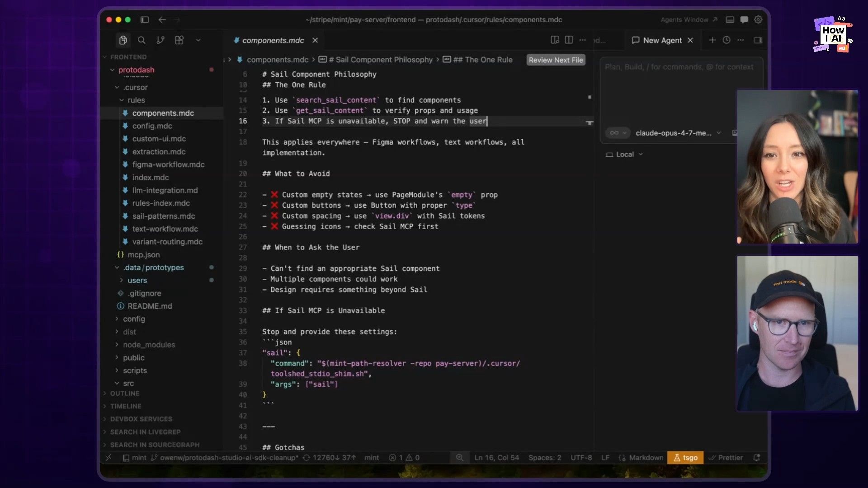868x488 pixels.
Task: Open the Source Control branch icon
Action: point(160,40)
